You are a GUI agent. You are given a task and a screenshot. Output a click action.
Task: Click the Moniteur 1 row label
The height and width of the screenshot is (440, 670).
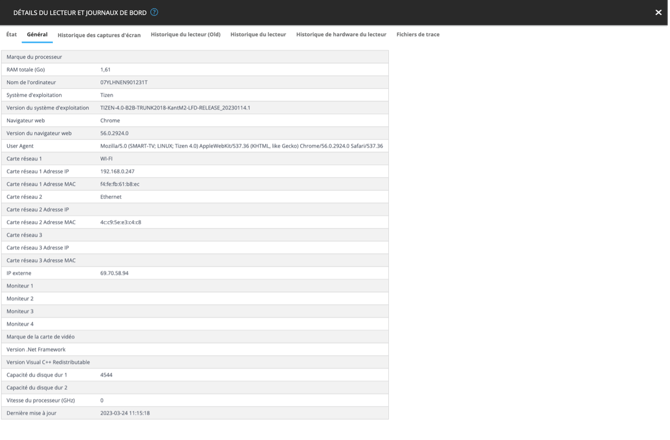(x=20, y=286)
